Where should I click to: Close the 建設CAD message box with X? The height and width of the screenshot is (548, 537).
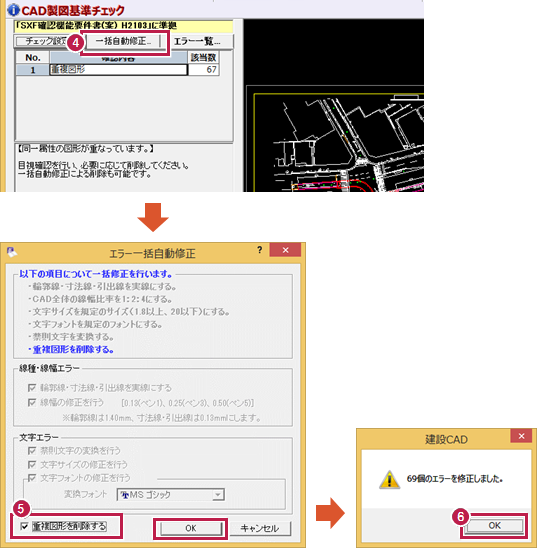pyautogui.click(x=521, y=436)
